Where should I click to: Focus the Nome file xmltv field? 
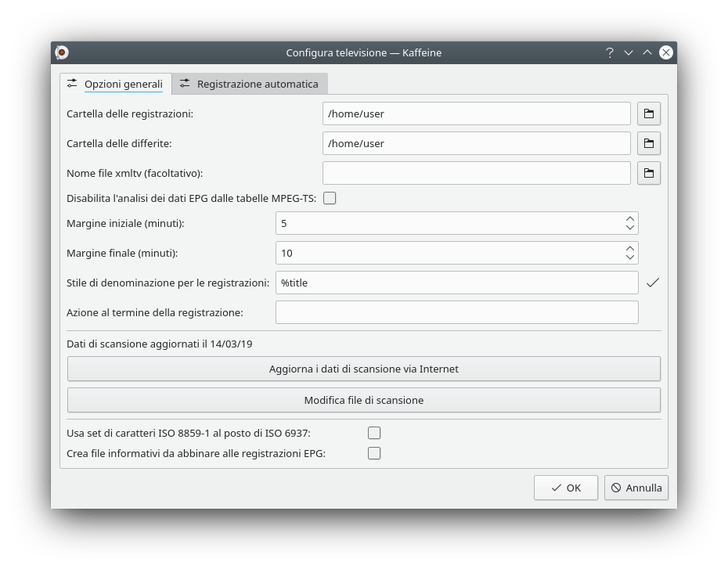point(477,173)
